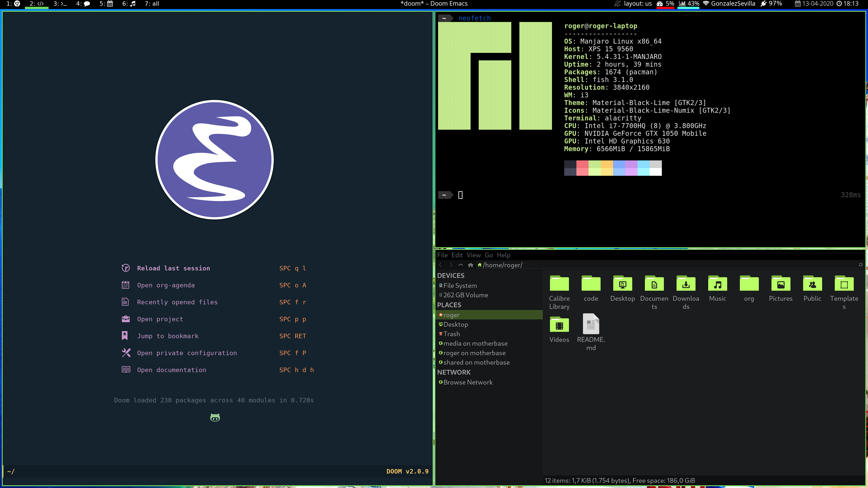Click the reload icon at path bar end
Viewport: 868px width, 488px height.
coord(861,265)
